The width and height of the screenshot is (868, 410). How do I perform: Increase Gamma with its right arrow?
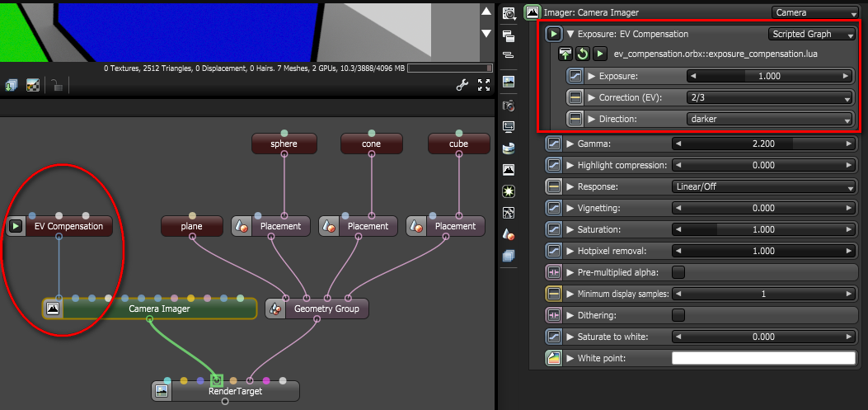point(849,144)
